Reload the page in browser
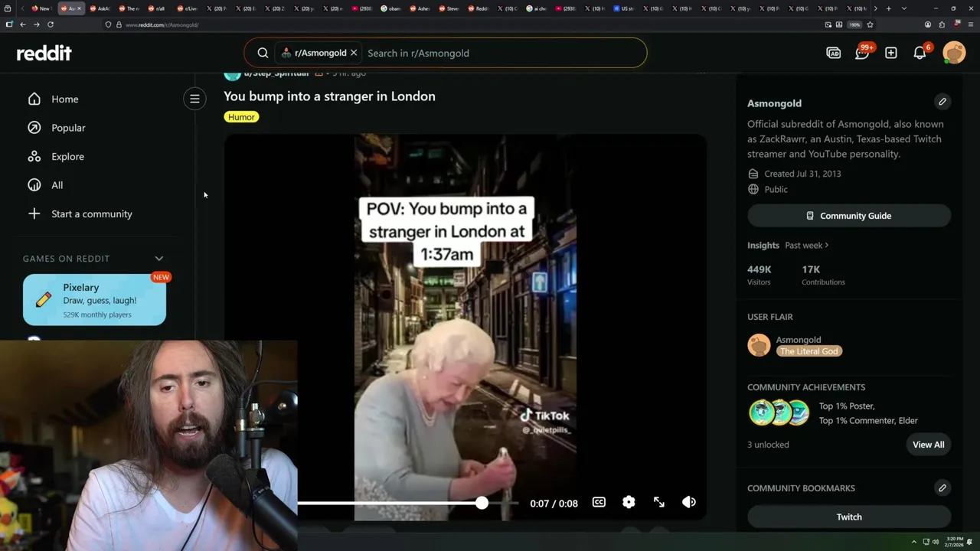Screen dimensions: 980x551 coord(51,24)
